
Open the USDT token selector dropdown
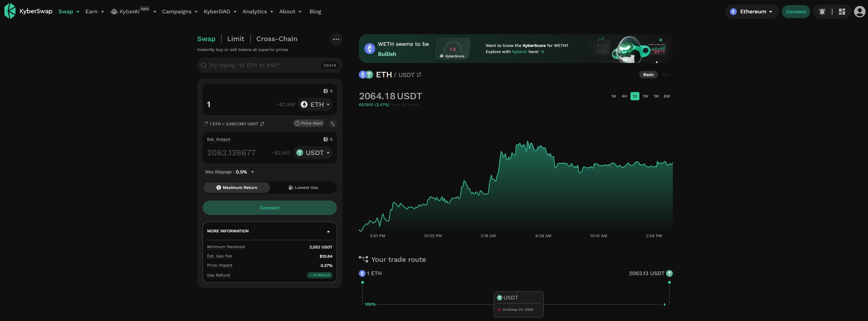tap(313, 153)
